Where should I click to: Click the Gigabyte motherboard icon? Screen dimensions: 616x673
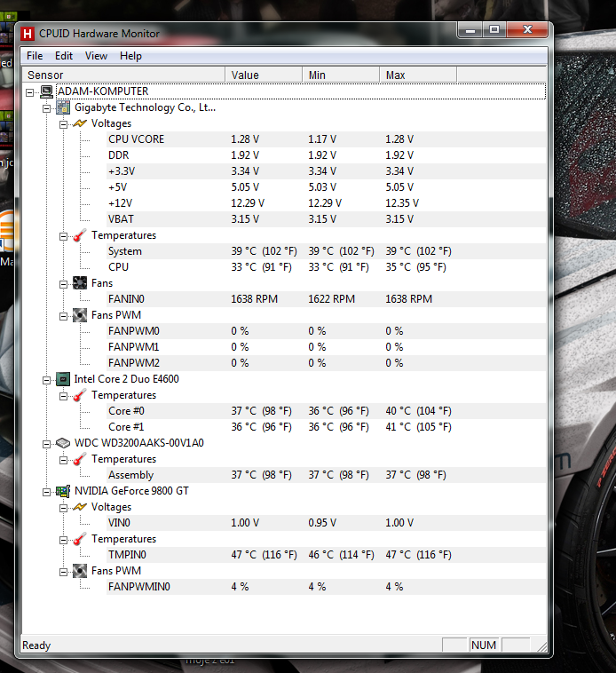(x=63, y=107)
